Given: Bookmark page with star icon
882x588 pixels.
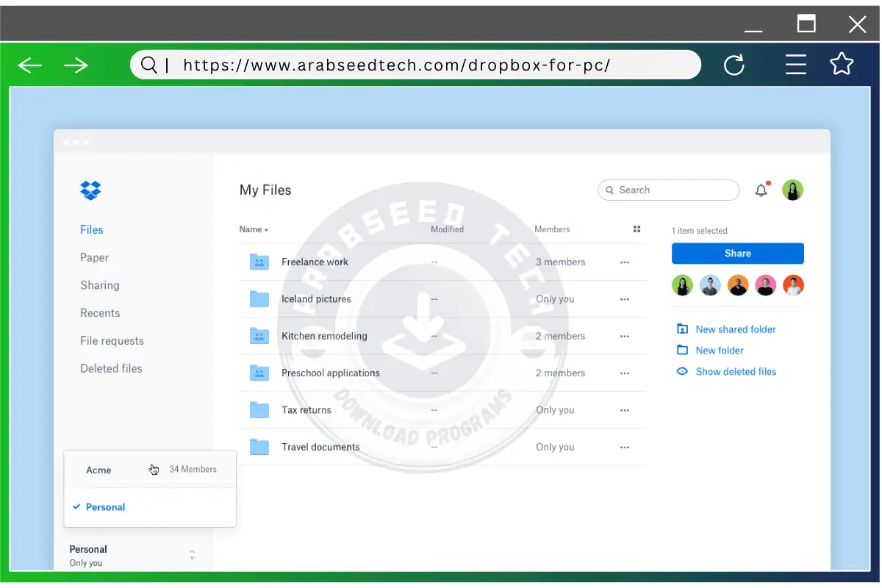Looking at the screenshot, I should tap(842, 65).
